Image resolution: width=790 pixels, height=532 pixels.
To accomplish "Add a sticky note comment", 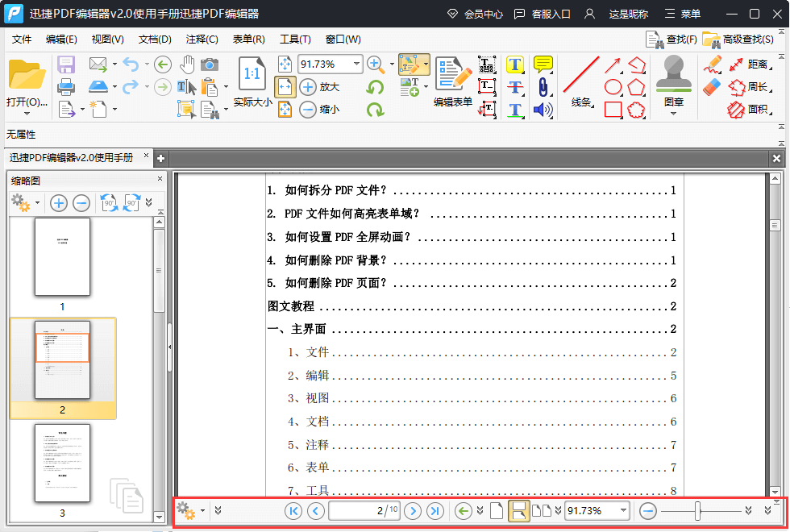I will pyautogui.click(x=543, y=64).
